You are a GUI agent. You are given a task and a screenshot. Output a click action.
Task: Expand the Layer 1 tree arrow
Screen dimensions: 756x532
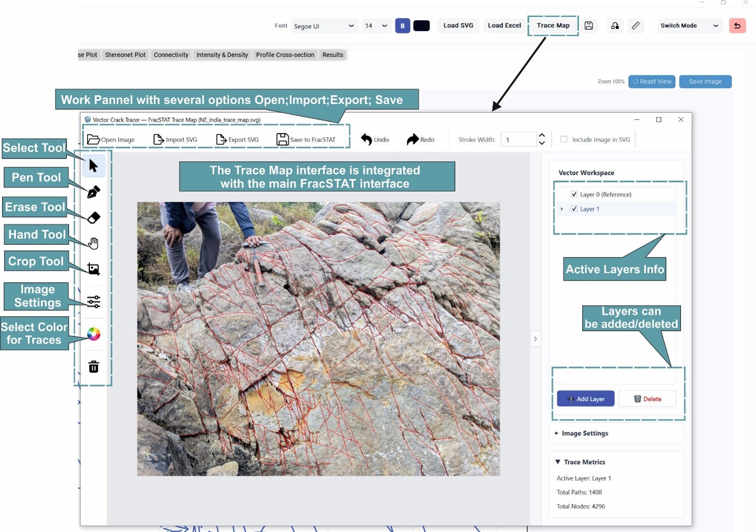pyautogui.click(x=562, y=209)
